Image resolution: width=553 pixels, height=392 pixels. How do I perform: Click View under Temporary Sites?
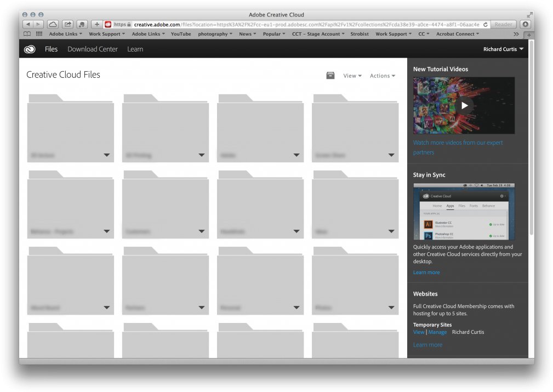point(419,332)
